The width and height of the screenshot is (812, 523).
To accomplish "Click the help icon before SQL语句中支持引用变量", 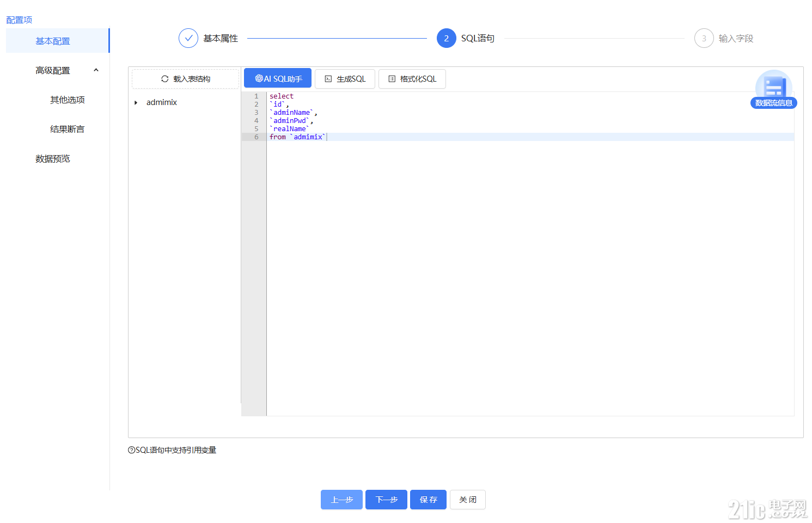I will pyautogui.click(x=131, y=450).
